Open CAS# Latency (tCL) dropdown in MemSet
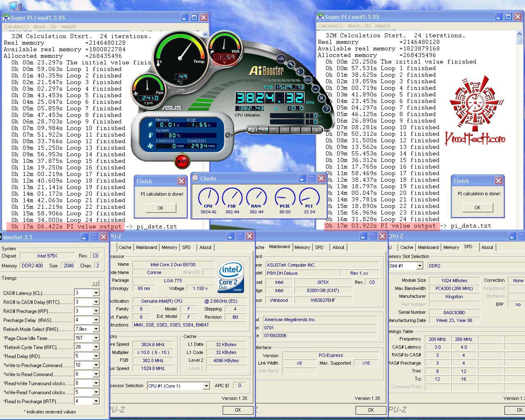Viewport: 525px width, 420px height. (x=96, y=293)
